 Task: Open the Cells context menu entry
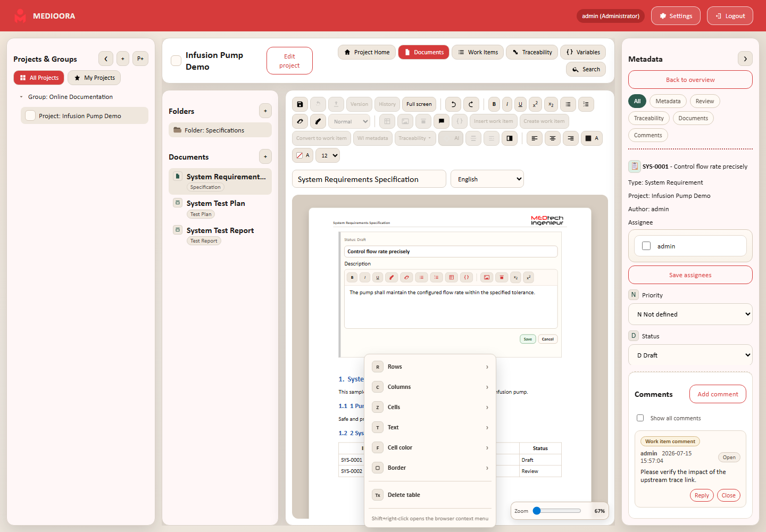tap(430, 407)
